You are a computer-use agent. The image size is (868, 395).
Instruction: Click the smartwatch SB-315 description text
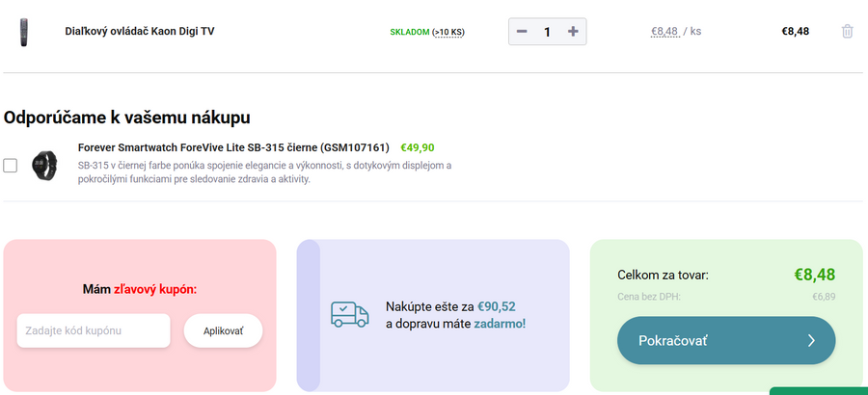coord(264,171)
